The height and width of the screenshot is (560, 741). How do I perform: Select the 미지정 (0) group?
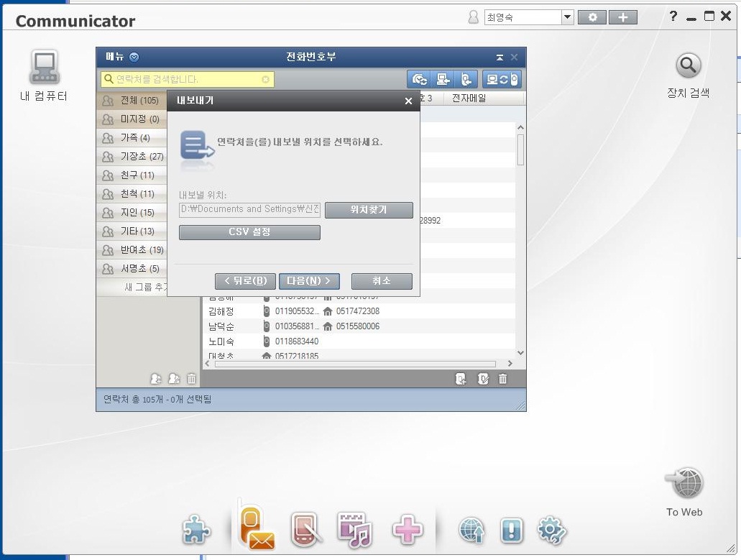pos(132,119)
